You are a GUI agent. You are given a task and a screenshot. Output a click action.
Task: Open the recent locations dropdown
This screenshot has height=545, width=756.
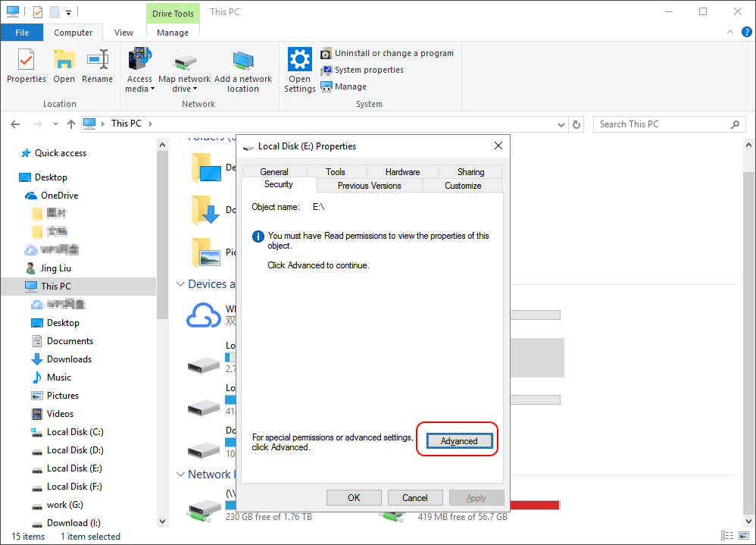[x=55, y=124]
